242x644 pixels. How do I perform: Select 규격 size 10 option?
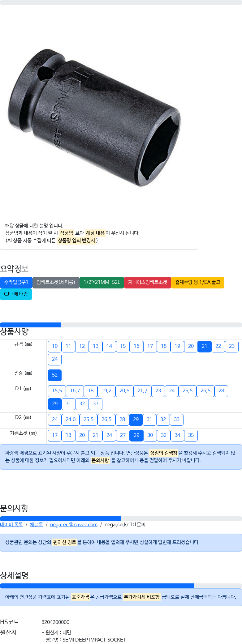(x=55, y=346)
